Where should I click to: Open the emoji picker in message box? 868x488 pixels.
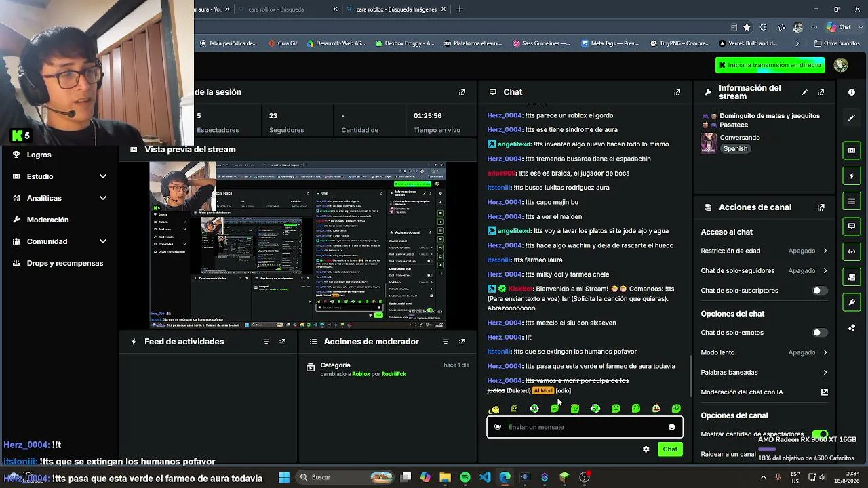671,427
